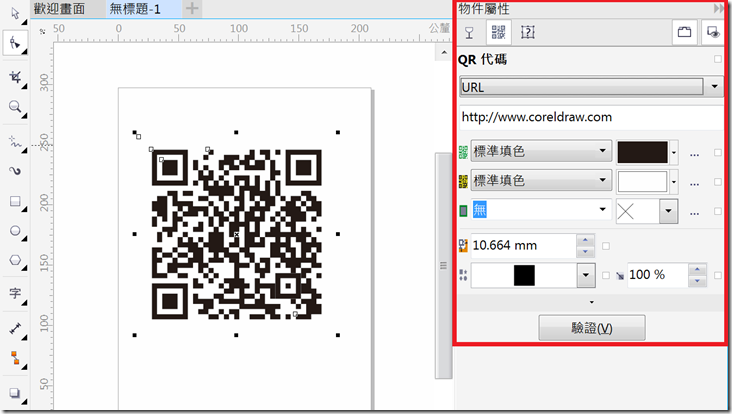Toggle checkbox at end of pixel fill row
Image resolution: width=732 pixels, height=414 pixels.
pyautogui.click(x=718, y=153)
